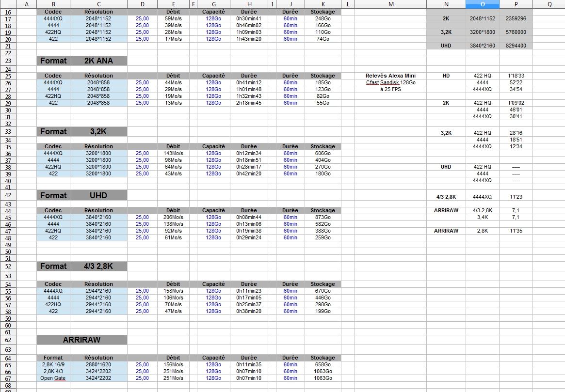
Task: Select row 42 header
Action: pos(8,195)
